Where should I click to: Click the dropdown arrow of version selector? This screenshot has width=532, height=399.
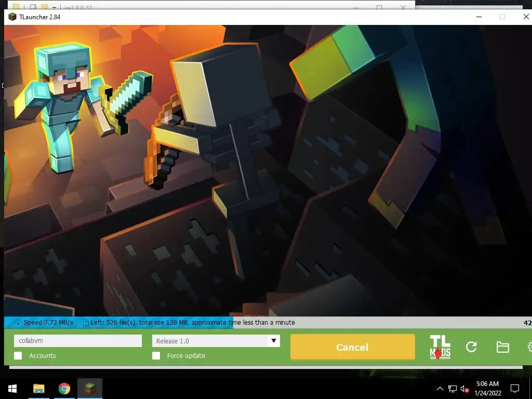[x=274, y=341]
